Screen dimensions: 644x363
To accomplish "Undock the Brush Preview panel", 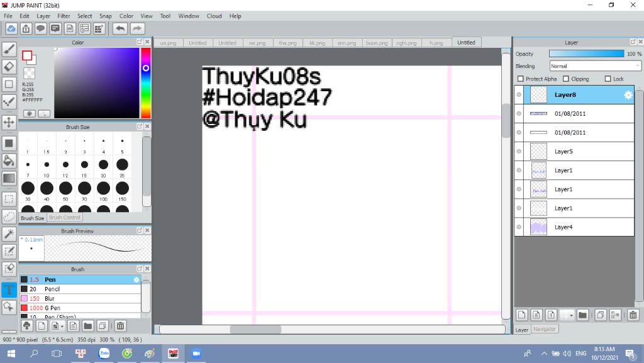I will tap(140, 230).
